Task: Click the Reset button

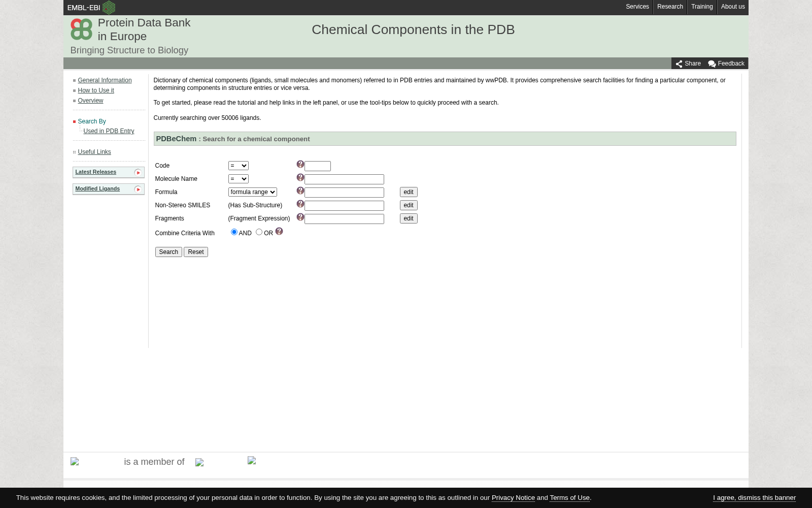Action: pos(196,252)
